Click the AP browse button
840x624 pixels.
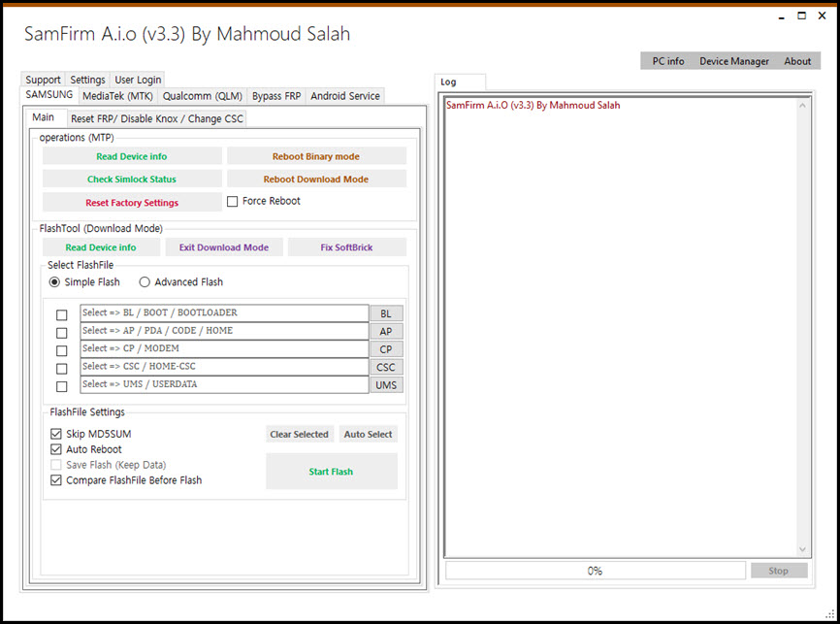pos(386,331)
